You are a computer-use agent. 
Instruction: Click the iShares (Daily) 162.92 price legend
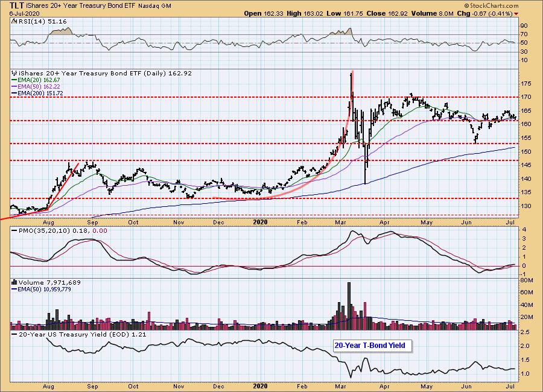[105, 74]
